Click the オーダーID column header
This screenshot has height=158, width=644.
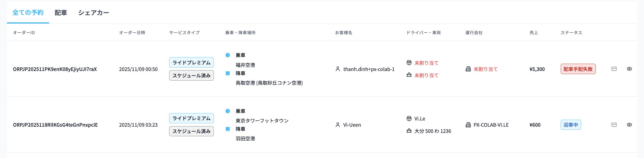(x=23, y=33)
